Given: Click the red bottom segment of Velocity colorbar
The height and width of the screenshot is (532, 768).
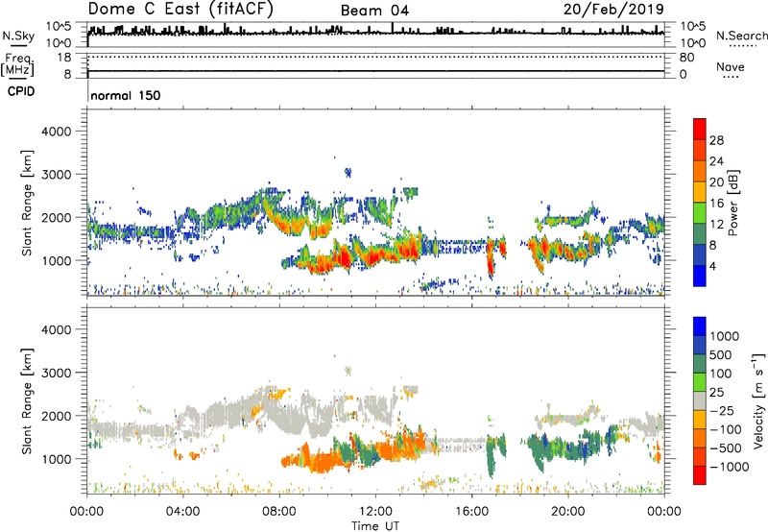Looking at the screenshot, I should coord(700,475).
